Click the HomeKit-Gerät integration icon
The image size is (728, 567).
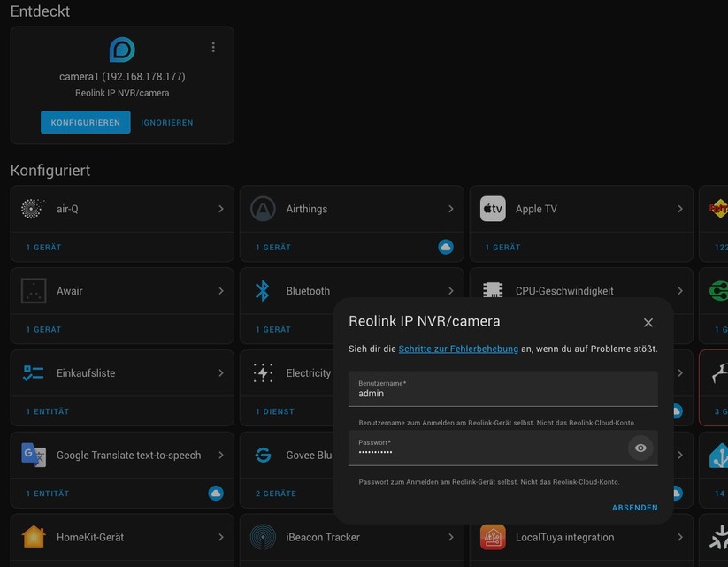(33, 537)
